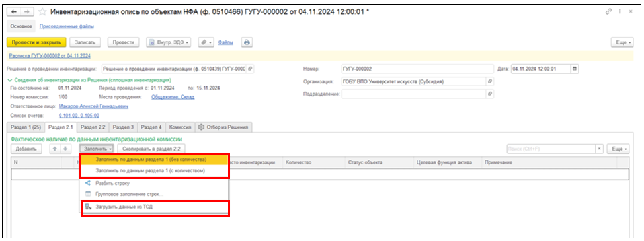Open linked Решение о проведении инвентаризации record
This screenshot has height=241, width=644.
click(250, 69)
